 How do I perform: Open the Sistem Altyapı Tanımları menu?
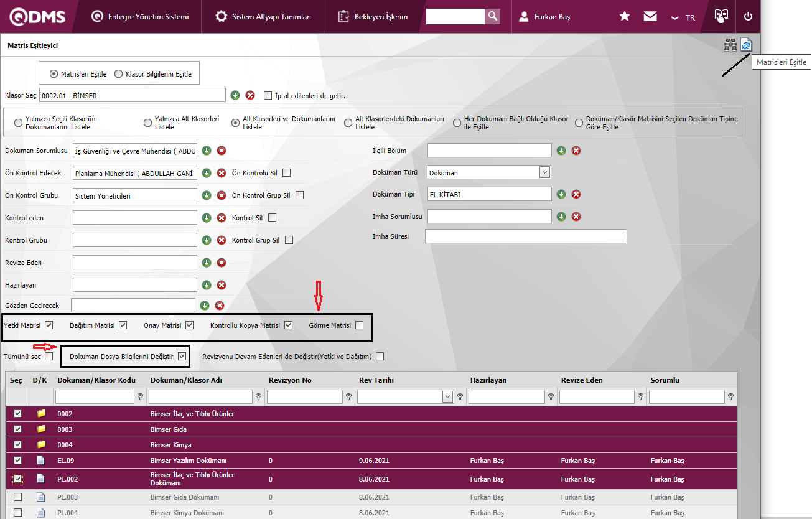[x=263, y=17]
